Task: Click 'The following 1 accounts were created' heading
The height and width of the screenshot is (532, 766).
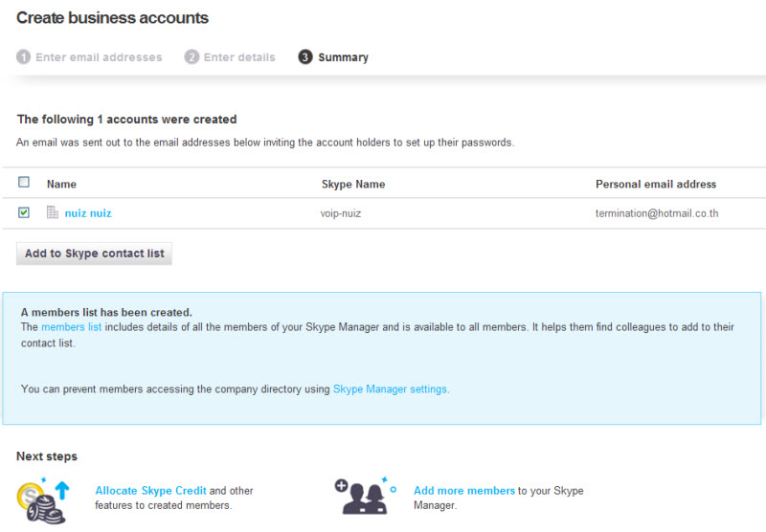Action: (x=127, y=119)
